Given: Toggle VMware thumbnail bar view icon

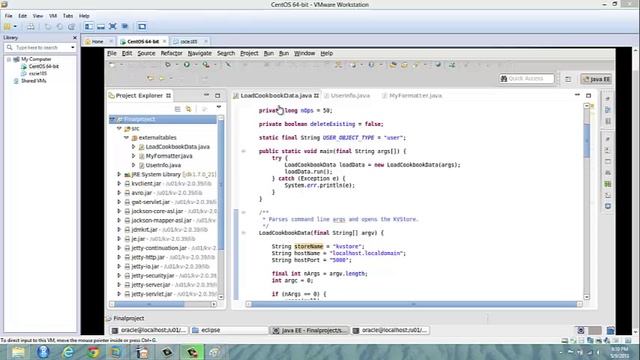Looking at the screenshot, I should 100,27.
